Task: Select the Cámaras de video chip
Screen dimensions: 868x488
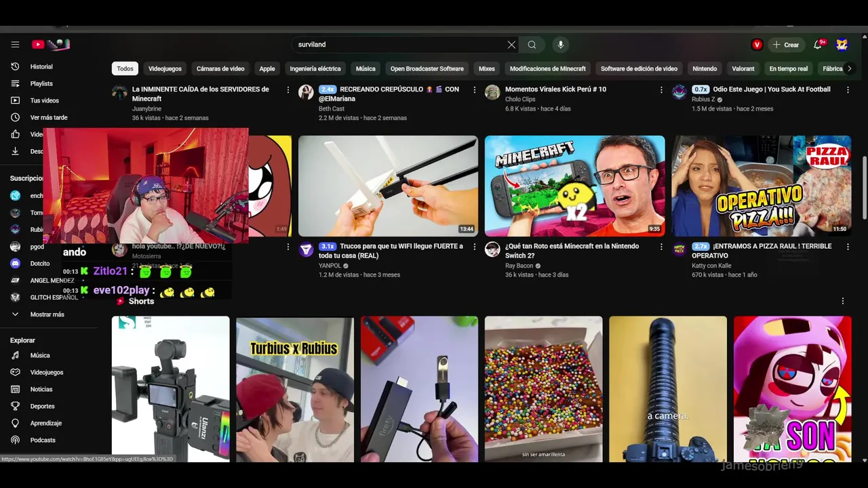Action: [x=220, y=68]
